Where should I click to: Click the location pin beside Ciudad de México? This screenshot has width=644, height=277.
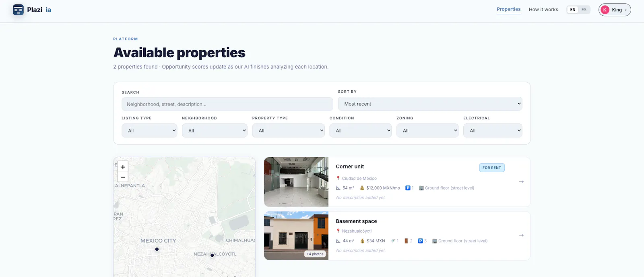click(338, 178)
